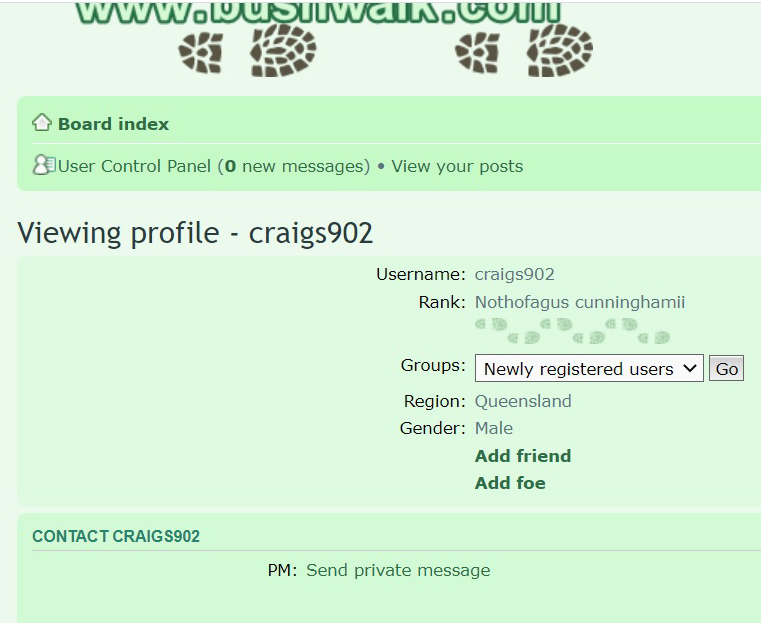Click the right boot-print logo in the header
This screenshot has width=761, height=623.
coord(524,50)
